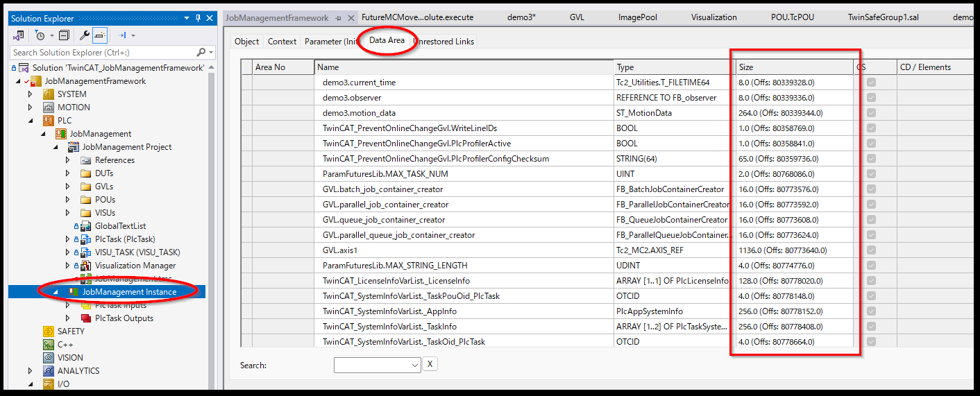Toggle CS checkbox for GVL.axis1 row

(x=871, y=250)
